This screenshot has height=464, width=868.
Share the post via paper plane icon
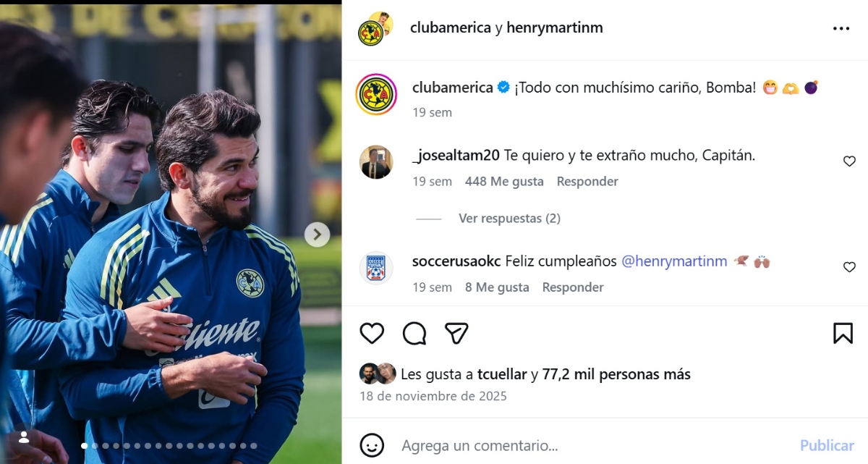[456, 333]
